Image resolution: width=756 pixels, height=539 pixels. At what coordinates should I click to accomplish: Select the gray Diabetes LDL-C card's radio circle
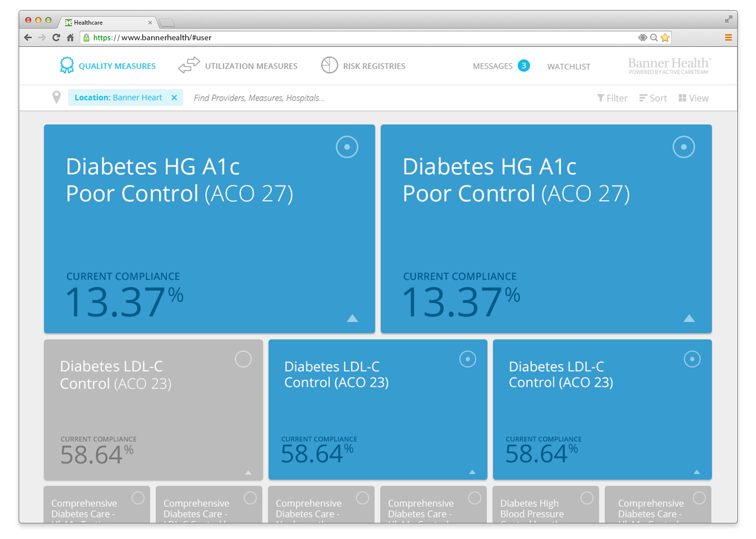[x=243, y=359]
